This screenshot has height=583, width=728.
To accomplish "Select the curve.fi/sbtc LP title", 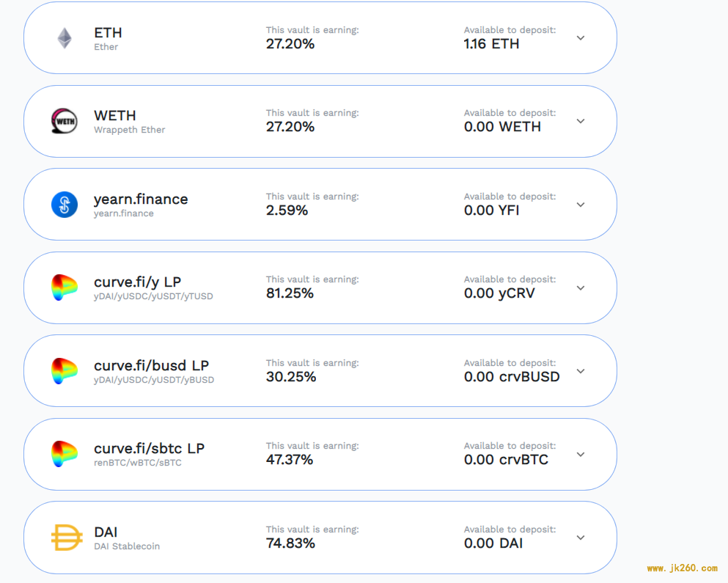I will click(x=149, y=448).
